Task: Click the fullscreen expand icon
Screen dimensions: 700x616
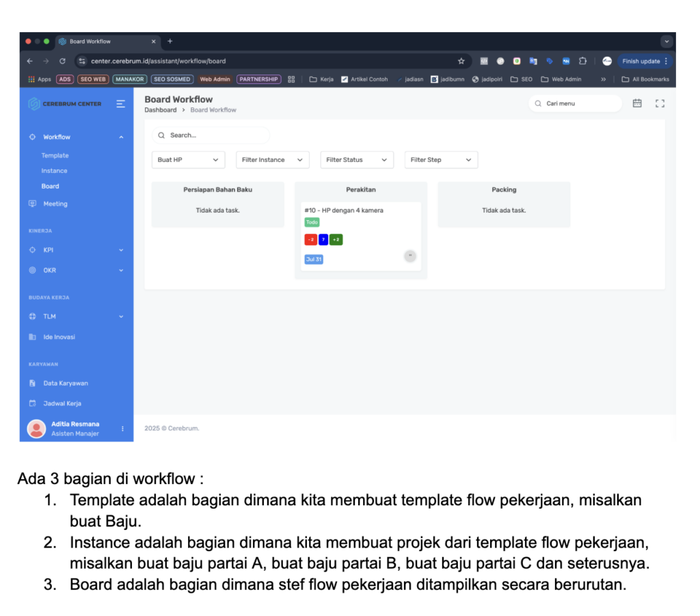Action: [660, 103]
